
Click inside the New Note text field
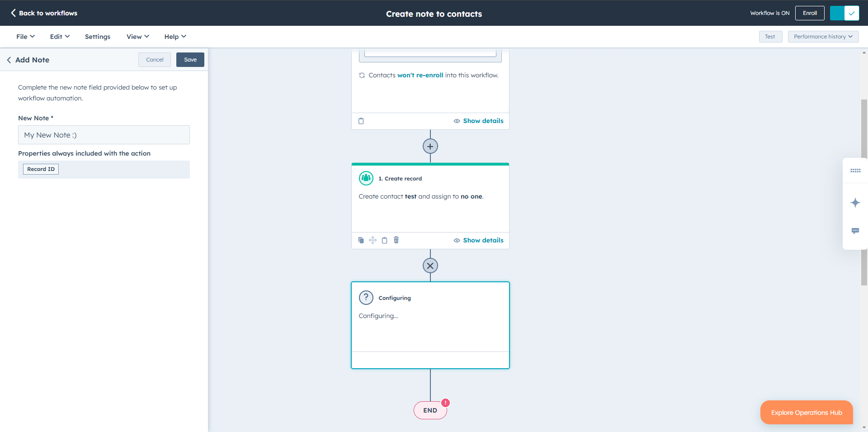[x=104, y=135]
